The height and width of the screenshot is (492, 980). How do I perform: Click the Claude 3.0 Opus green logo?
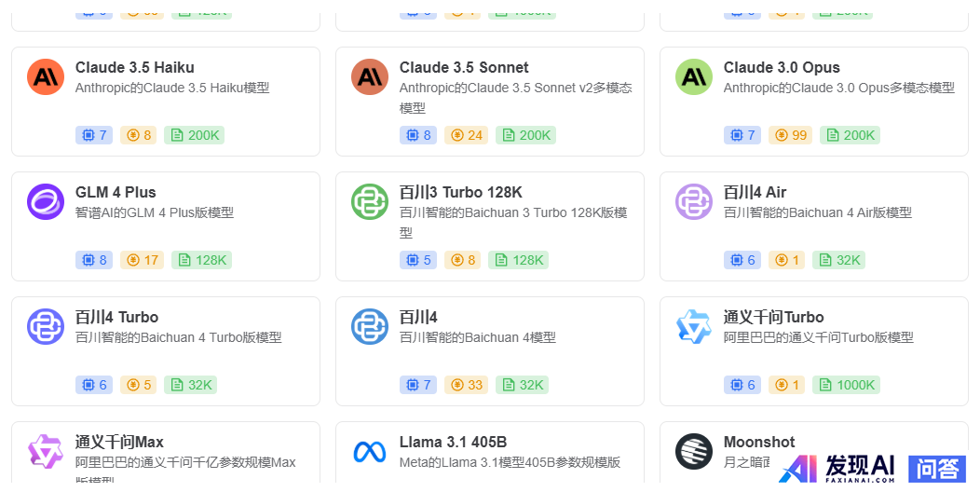point(694,77)
